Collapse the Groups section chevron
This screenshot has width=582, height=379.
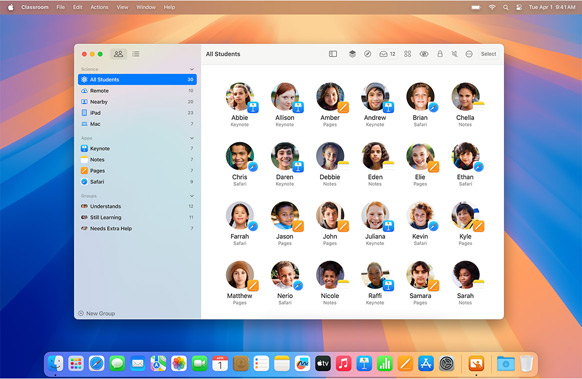pos(192,196)
